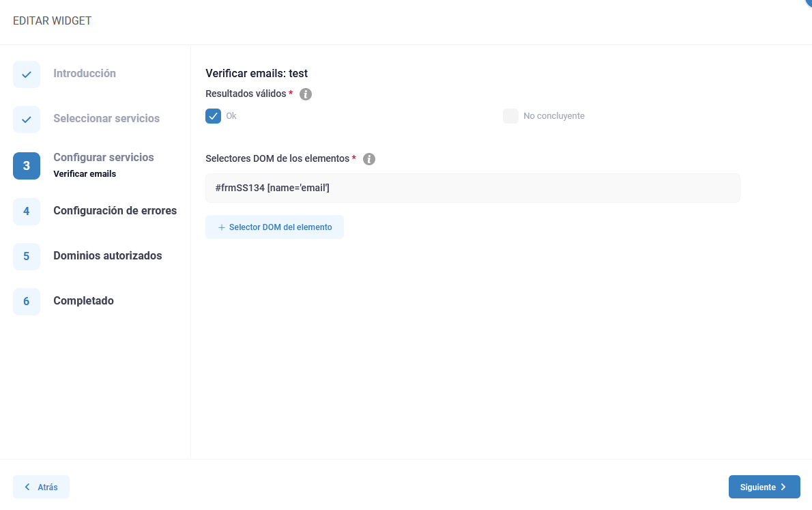Open the Dominios autorizados section
812x510 pixels.
tap(107, 256)
